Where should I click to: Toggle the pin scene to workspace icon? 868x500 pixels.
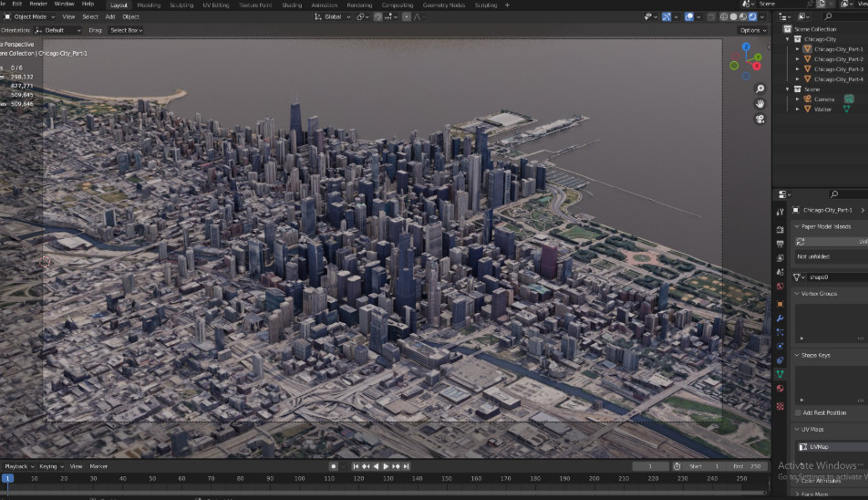click(810, 4)
